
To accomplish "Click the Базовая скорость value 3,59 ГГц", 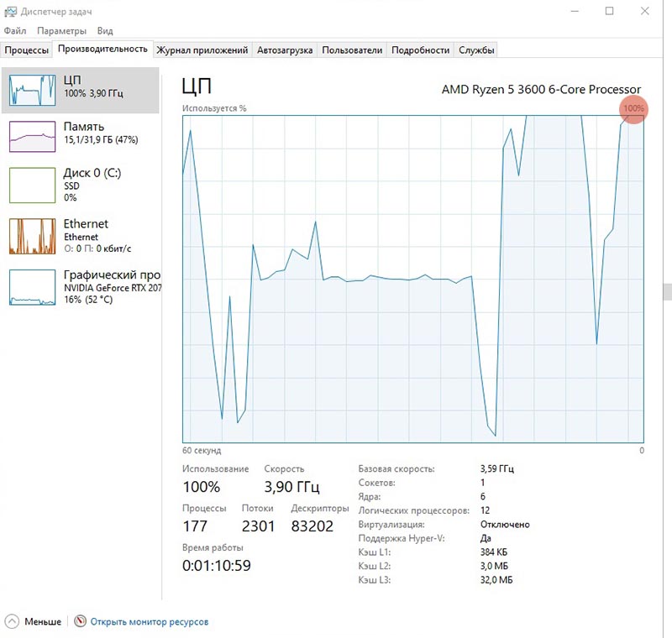I will tap(496, 469).
